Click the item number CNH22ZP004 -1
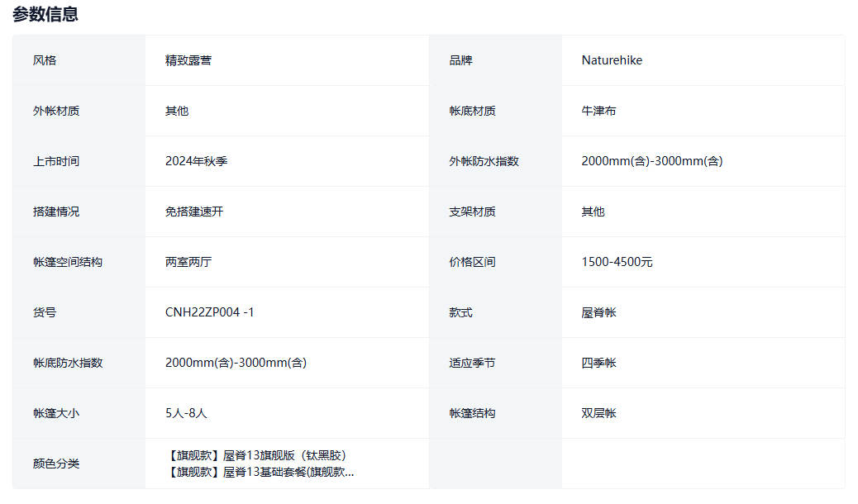The height and width of the screenshot is (504, 858). pos(210,312)
